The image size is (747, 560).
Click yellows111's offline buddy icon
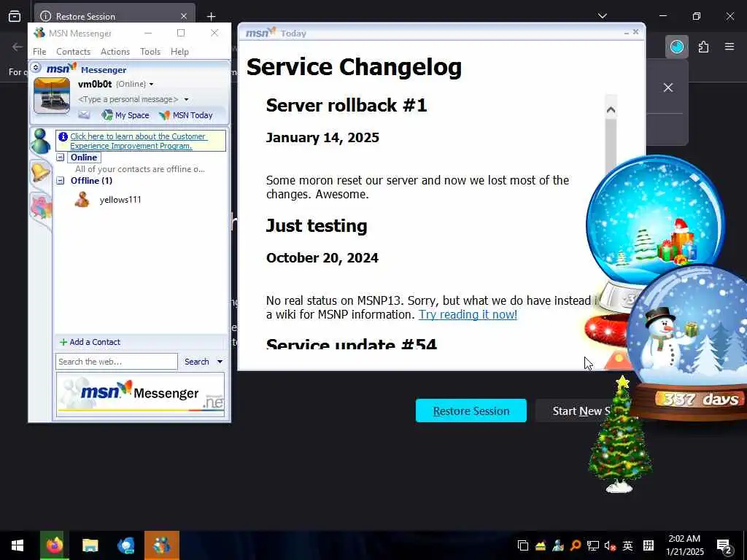pos(82,199)
